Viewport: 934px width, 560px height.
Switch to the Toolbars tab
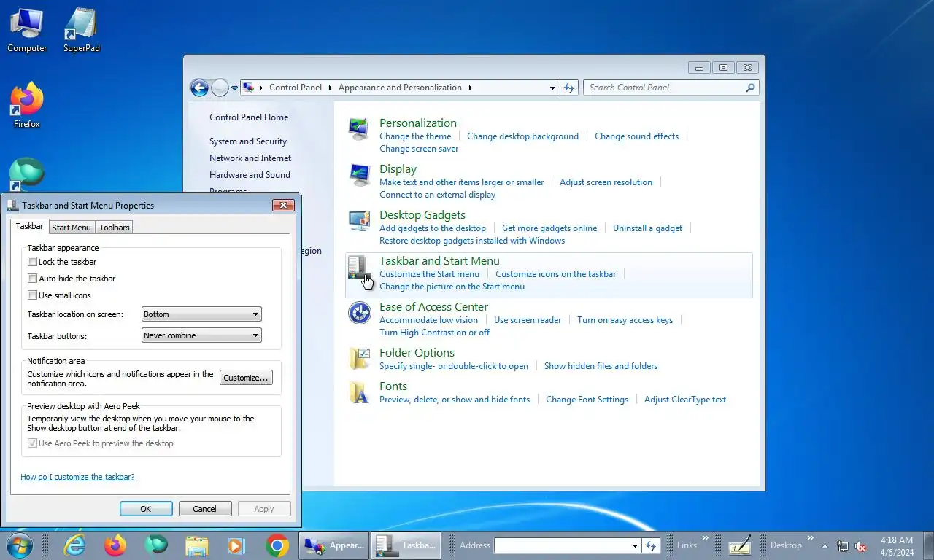pos(115,227)
